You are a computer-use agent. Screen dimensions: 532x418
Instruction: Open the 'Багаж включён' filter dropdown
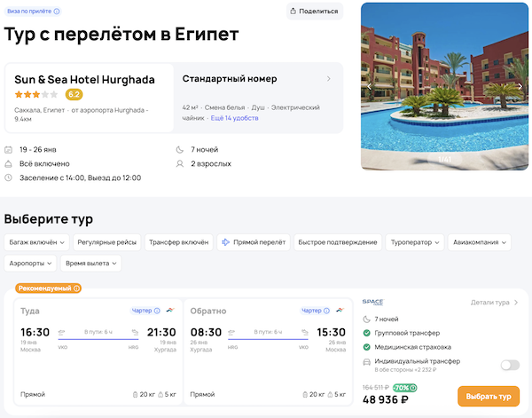coord(36,241)
